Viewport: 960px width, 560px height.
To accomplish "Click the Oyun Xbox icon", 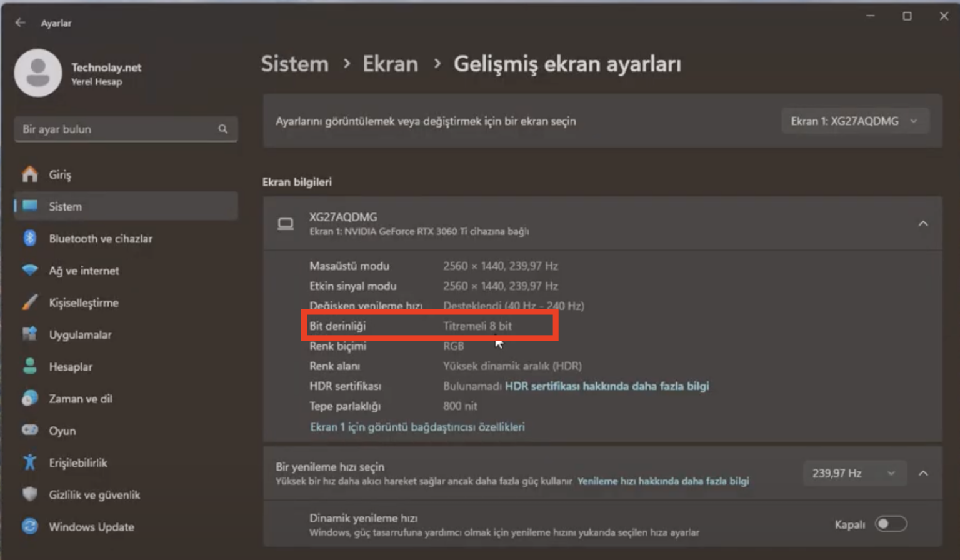I will point(30,430).
